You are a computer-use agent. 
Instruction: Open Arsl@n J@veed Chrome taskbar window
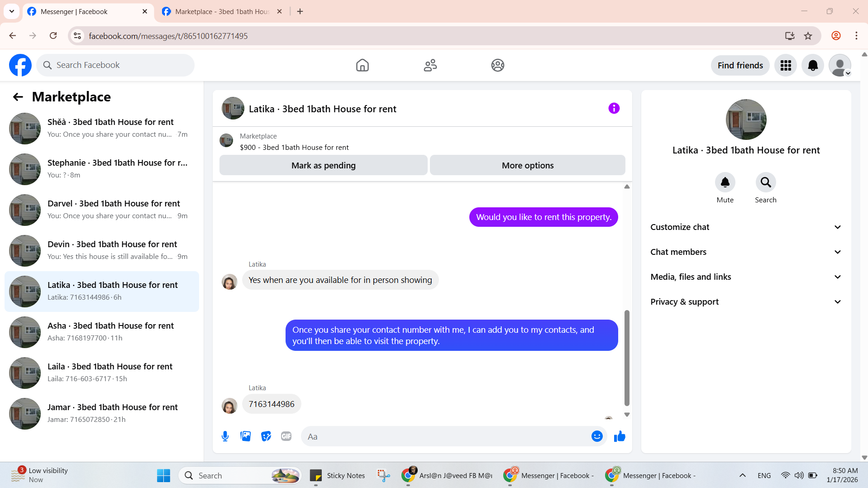pos(447,475)
